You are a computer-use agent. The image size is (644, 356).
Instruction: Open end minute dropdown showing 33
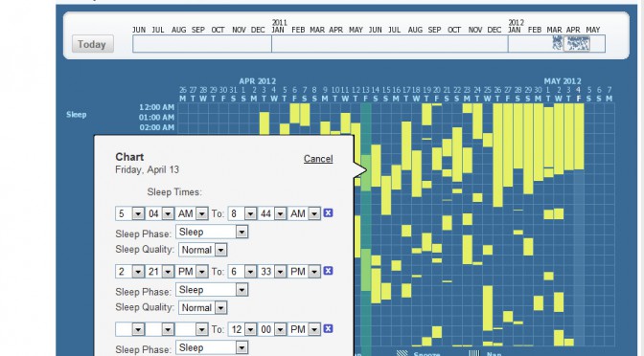[x=271, y=271]
